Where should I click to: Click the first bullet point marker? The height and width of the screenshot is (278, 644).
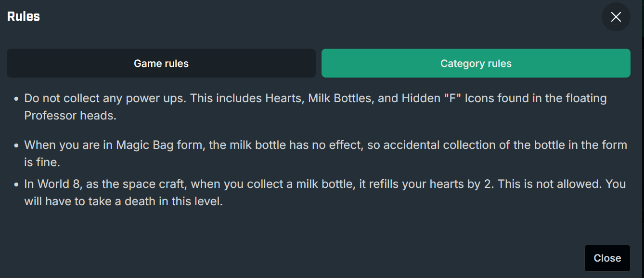point(16,99)
